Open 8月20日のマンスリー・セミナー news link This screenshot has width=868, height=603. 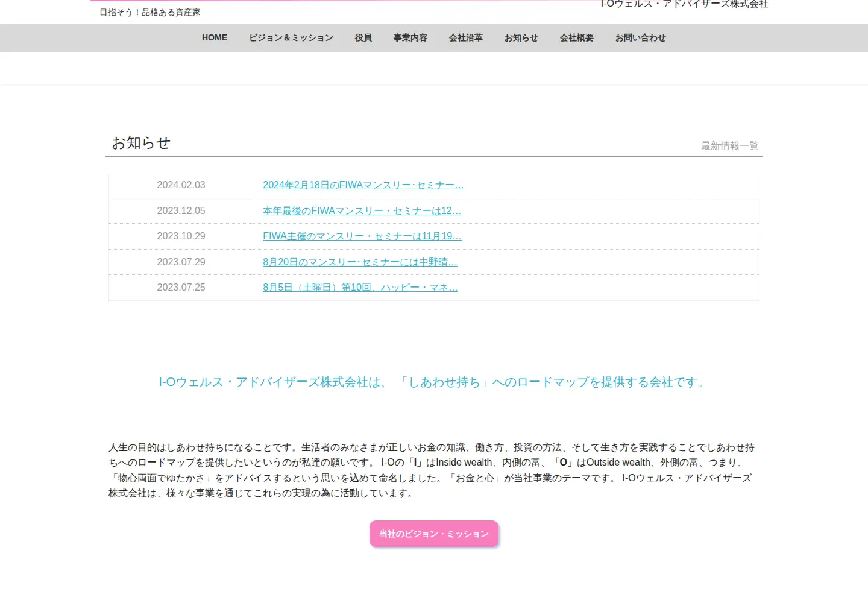[x=360, y=262]
